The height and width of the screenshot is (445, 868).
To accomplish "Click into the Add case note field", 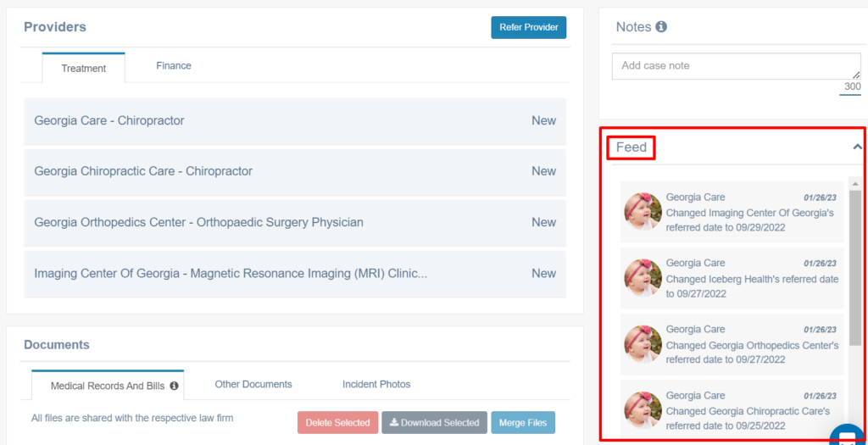I will [737, 66].
